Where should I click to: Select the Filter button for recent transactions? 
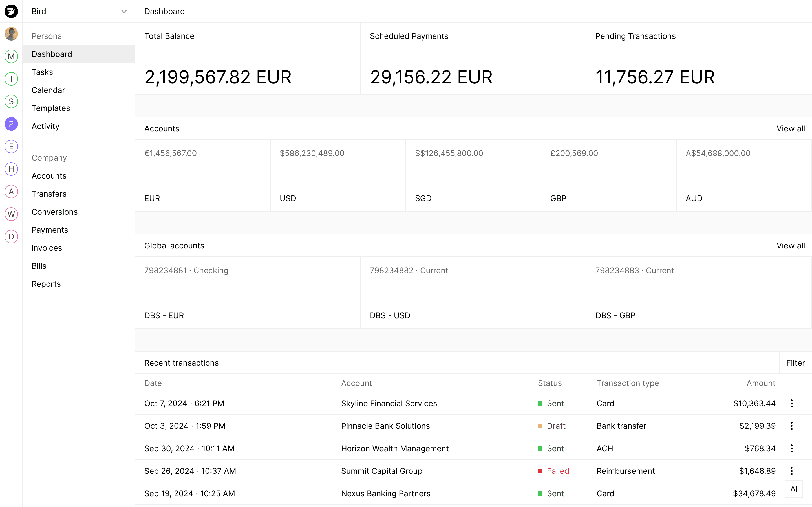[796, 363]
